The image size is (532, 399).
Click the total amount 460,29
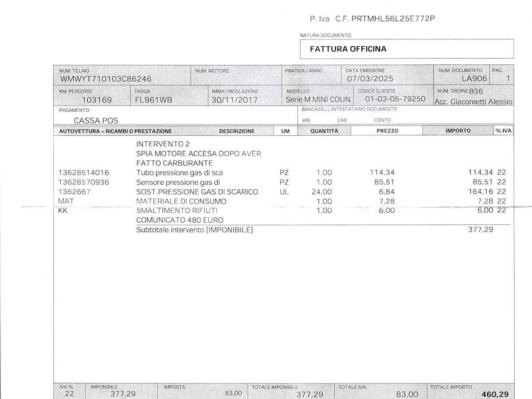coord(495,394)
